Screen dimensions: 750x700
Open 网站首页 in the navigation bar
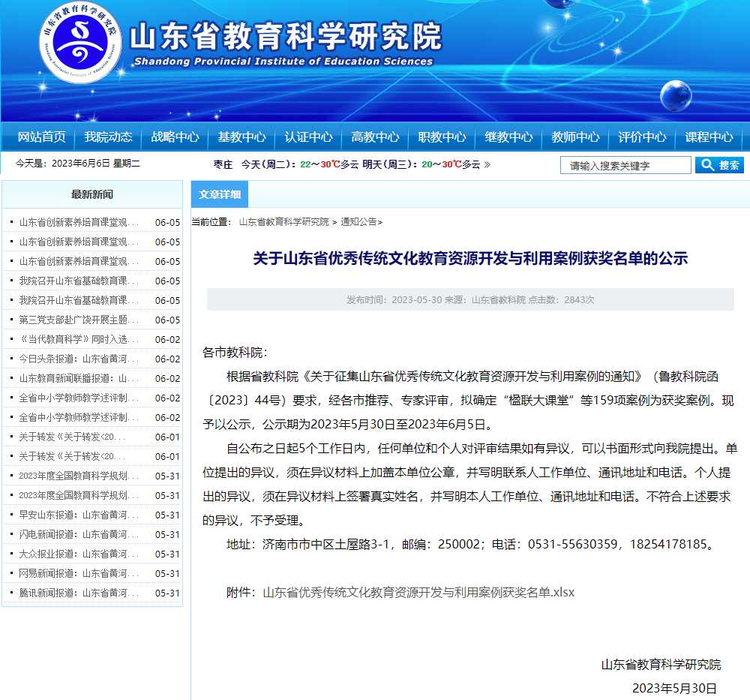pyautogui.click(x=41, y=137)
